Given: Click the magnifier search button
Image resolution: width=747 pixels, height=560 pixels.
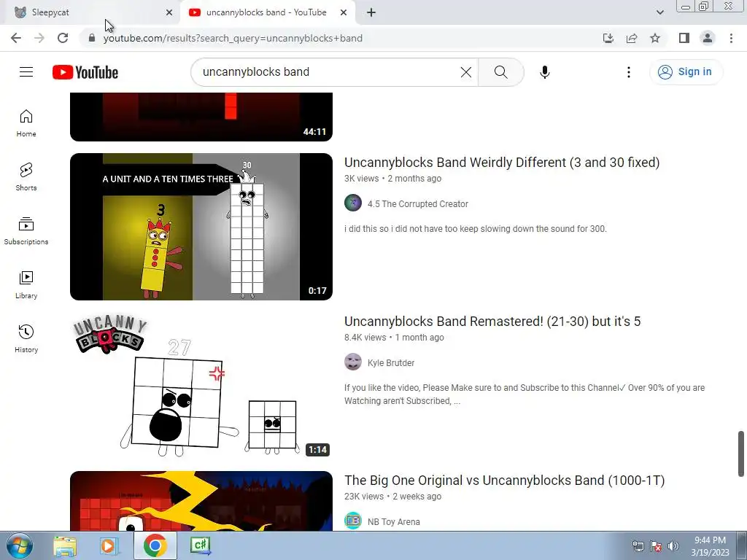Looking at the screenshot, I should [x=500, y=72].
